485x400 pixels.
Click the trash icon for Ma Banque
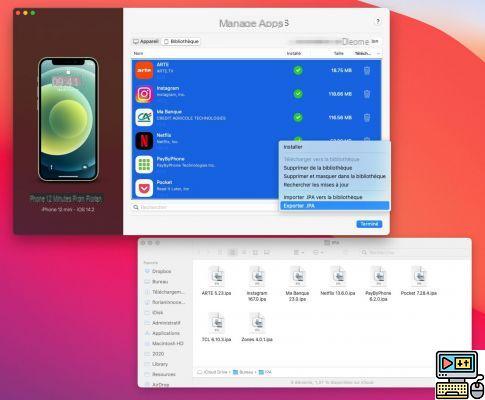click(367, 118)
